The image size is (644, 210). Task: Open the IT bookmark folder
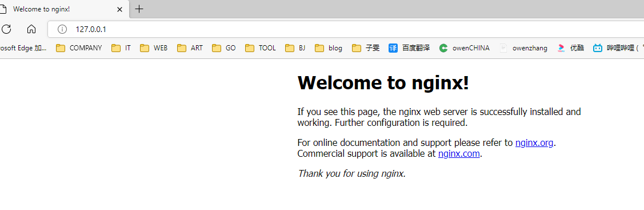point(121,48)
